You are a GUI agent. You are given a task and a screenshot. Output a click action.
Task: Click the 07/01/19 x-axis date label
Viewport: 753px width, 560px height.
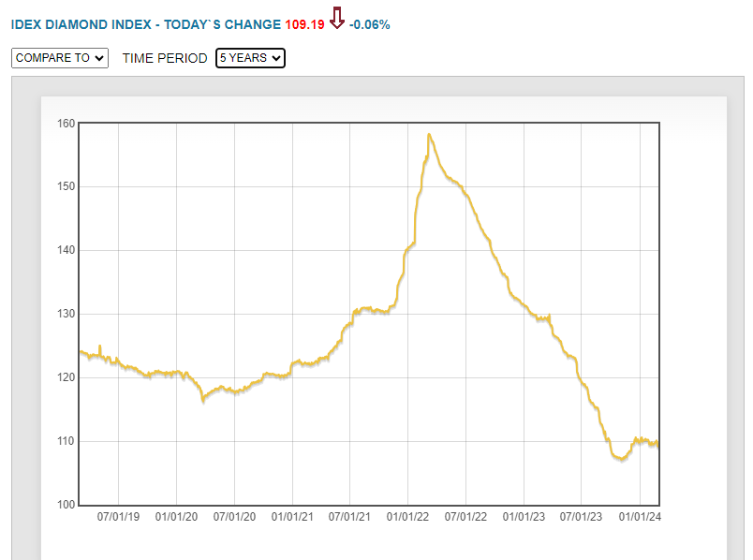[119, 516]
